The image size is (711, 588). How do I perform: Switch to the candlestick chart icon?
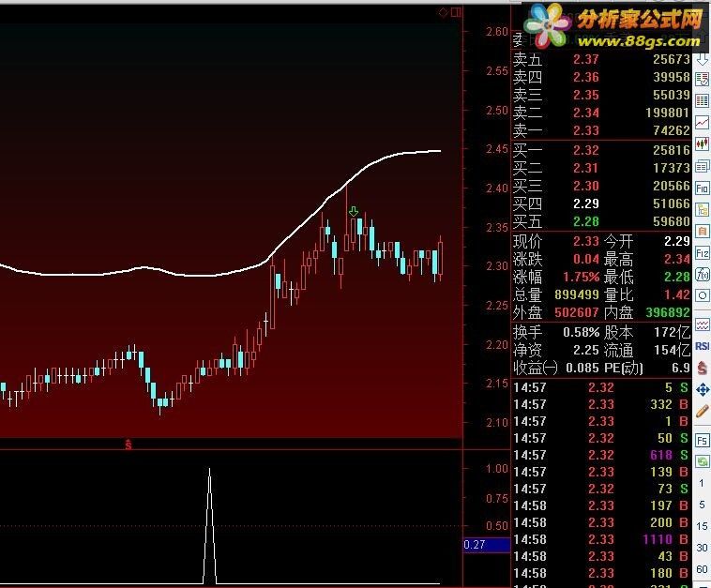[702, 144]
